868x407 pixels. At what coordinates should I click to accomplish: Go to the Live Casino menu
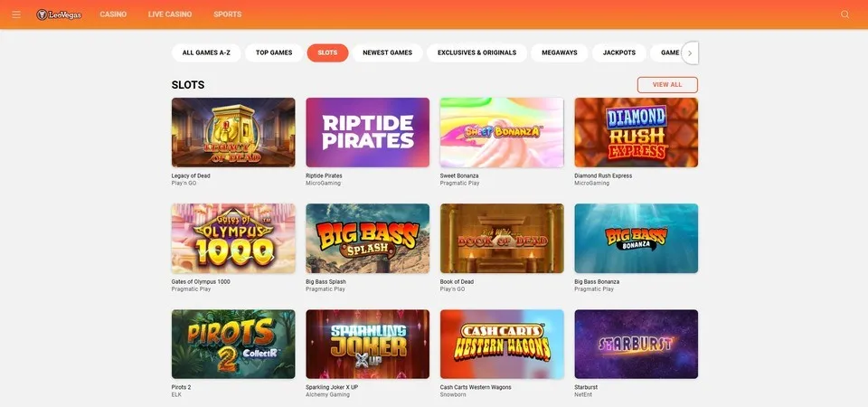point(170,14)
